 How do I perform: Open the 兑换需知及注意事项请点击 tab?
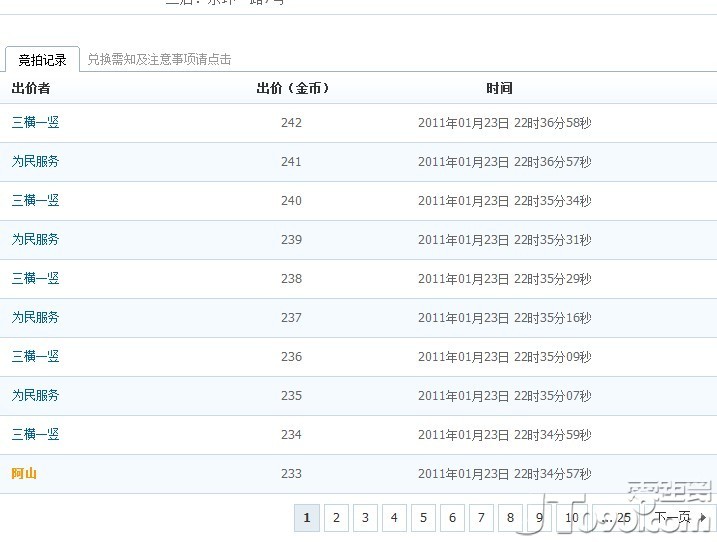159,60
